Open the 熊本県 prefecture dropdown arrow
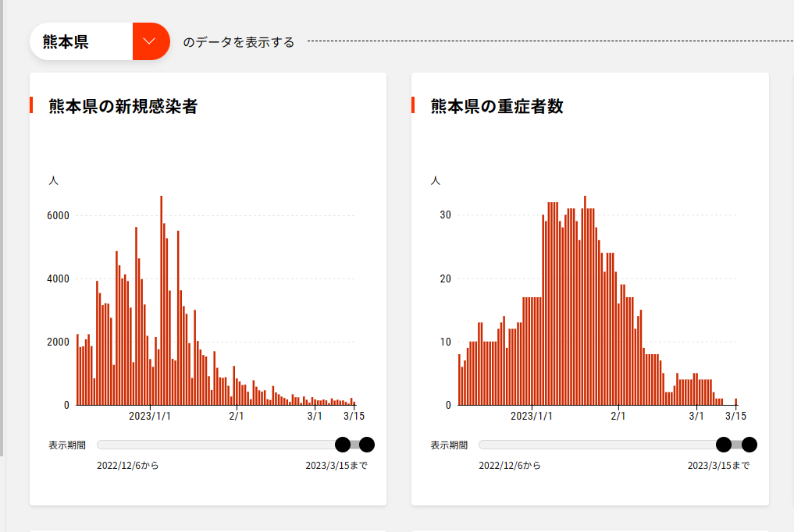 (x=151, y=41)
